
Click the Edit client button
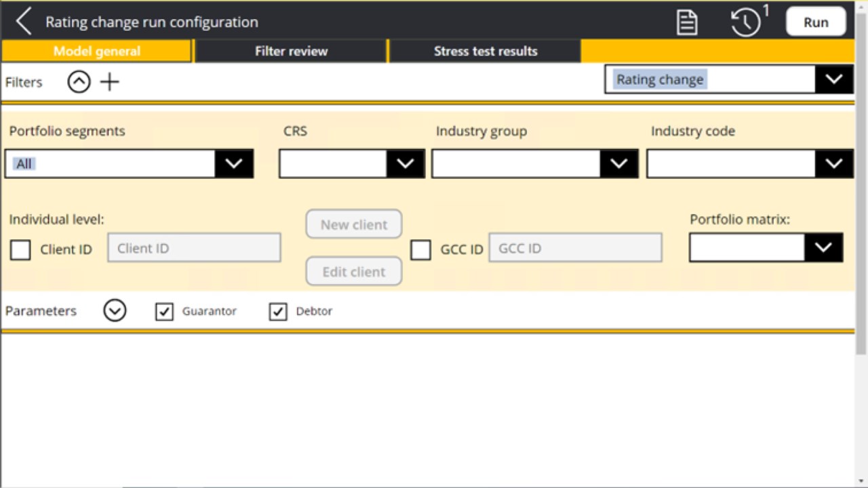[354, 271]
